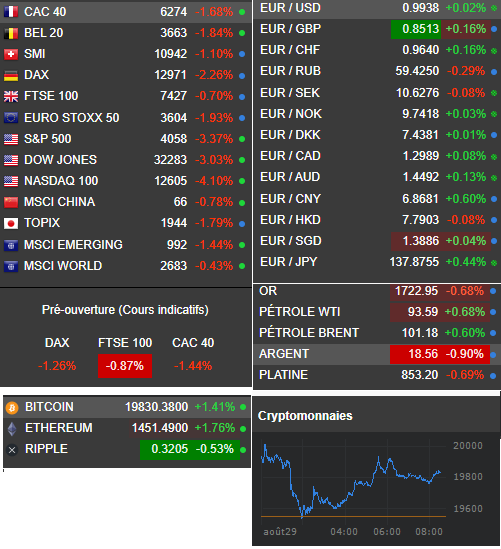Click the OR gold price 1722.95
This screenshot has width=501, height=549.
(417, 291)
